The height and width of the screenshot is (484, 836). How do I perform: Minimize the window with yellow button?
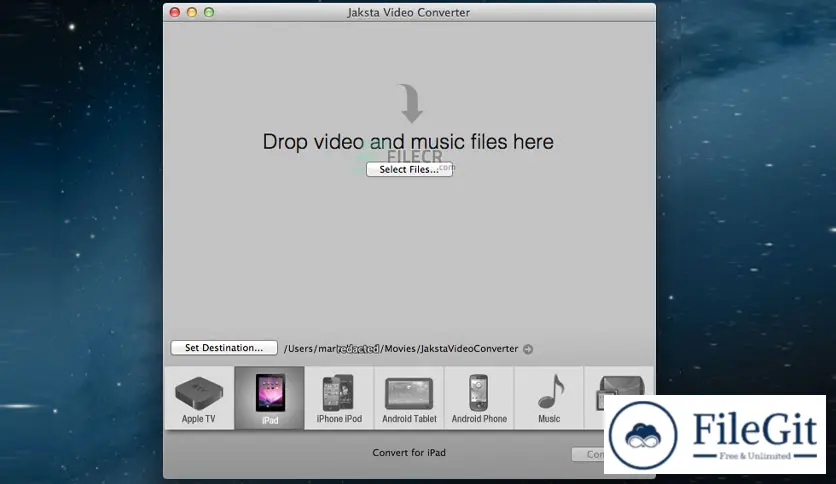point(192,12)
